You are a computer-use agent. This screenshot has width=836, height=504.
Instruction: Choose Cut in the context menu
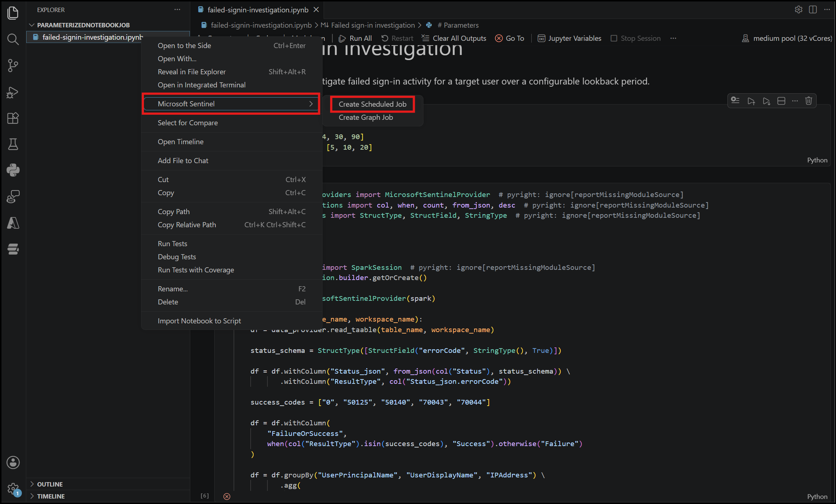click(x=231, y=180)
